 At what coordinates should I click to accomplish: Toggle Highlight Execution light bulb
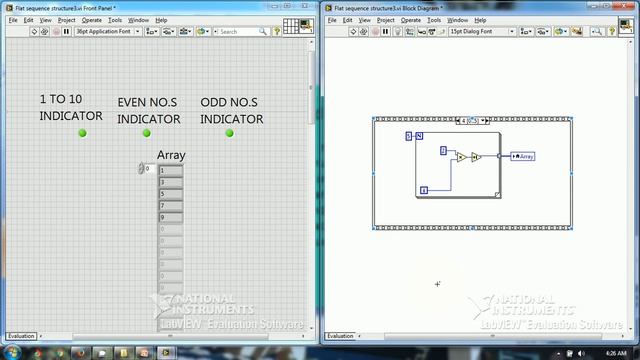click(398, 31)
